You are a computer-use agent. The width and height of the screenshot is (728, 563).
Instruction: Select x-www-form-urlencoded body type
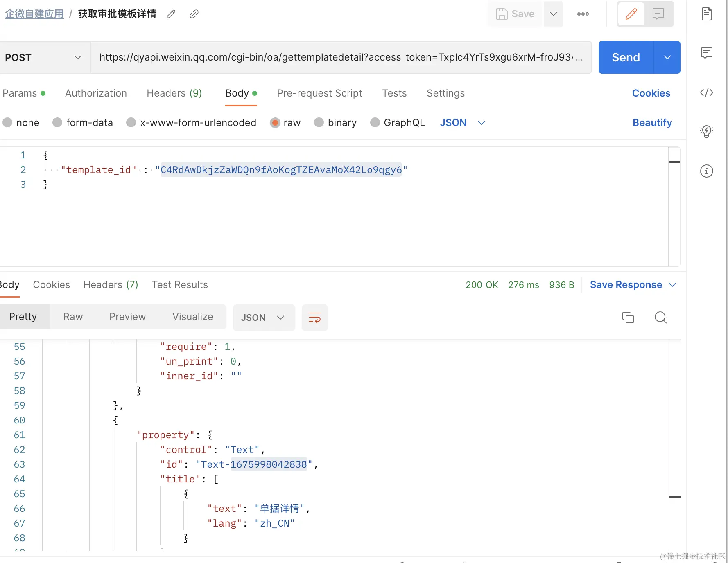point(191,123)
